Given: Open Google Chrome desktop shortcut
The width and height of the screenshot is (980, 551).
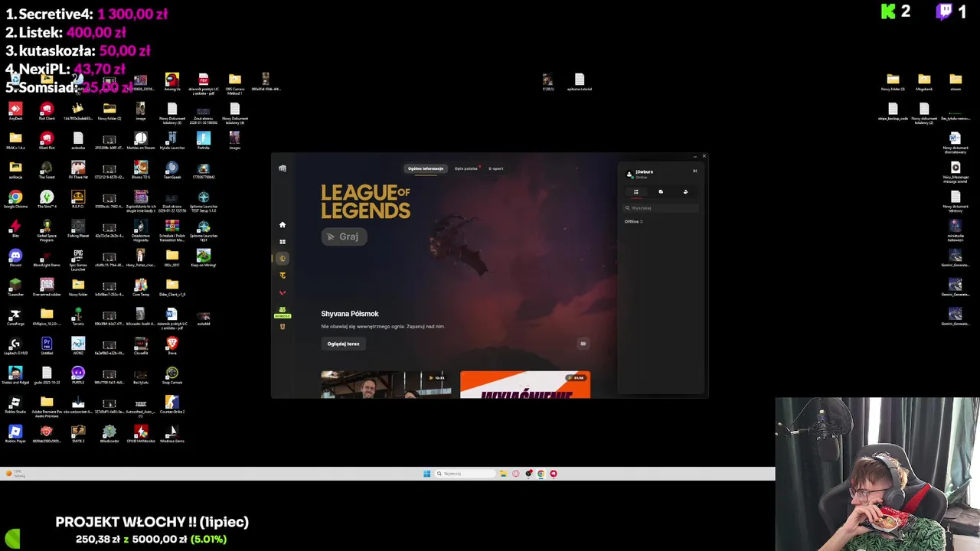Looking at the screenshot, I should click(15, 200).
